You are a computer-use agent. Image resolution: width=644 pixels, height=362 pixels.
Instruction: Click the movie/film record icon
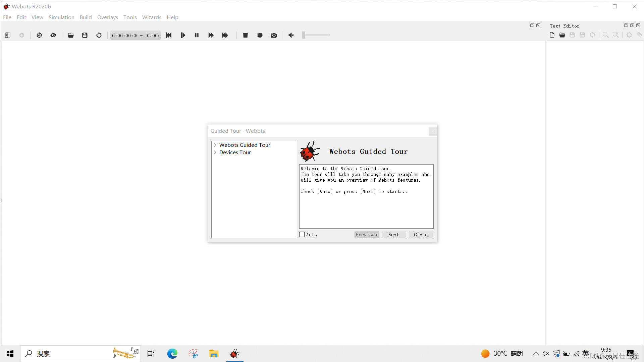tap(246, 35)
